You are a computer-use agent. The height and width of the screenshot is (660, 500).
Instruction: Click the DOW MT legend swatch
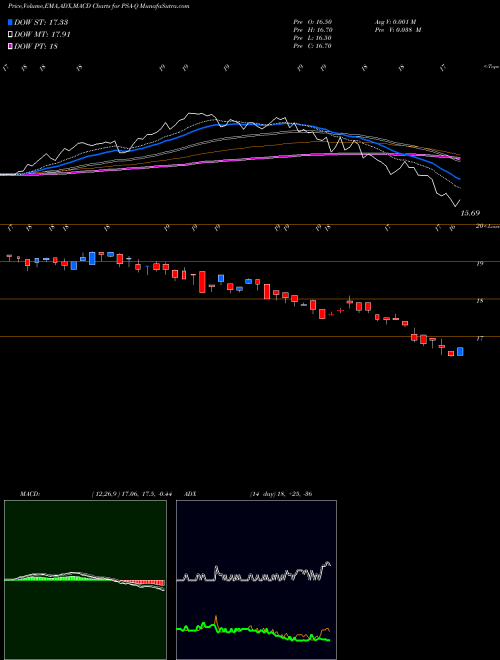(x=11, y=35)
